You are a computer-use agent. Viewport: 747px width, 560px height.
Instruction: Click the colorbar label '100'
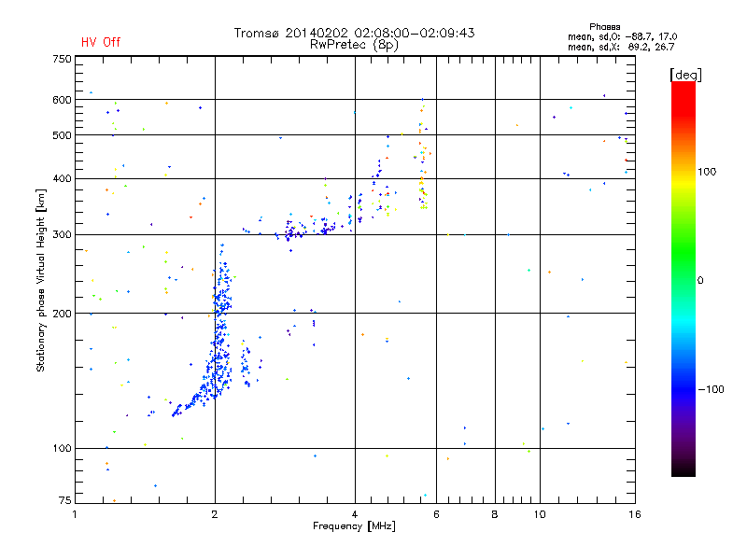point(707,172)
